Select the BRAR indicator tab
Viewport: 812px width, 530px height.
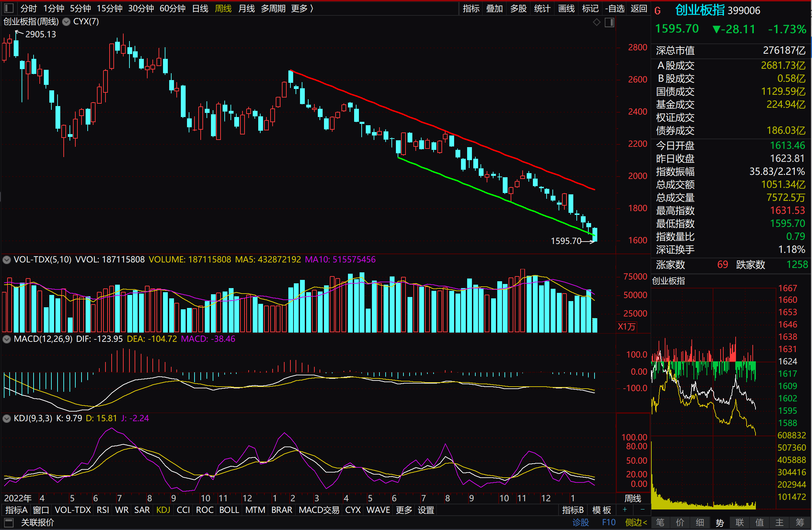282,510
